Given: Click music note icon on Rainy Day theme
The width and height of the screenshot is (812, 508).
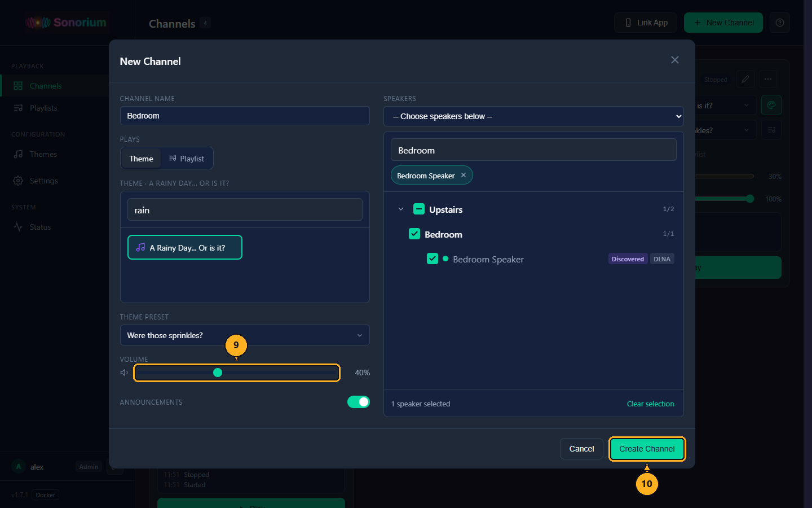Looking at the screenshot, I should pos(140,247).
